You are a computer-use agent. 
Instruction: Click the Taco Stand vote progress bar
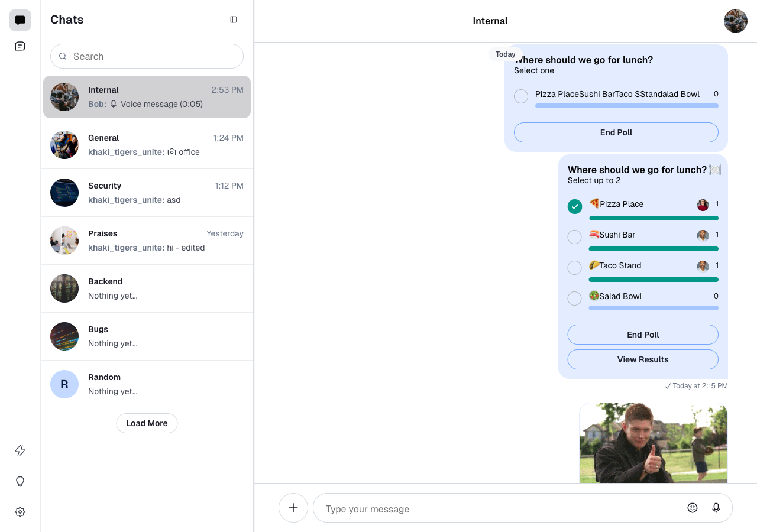(x=654, y=279)
